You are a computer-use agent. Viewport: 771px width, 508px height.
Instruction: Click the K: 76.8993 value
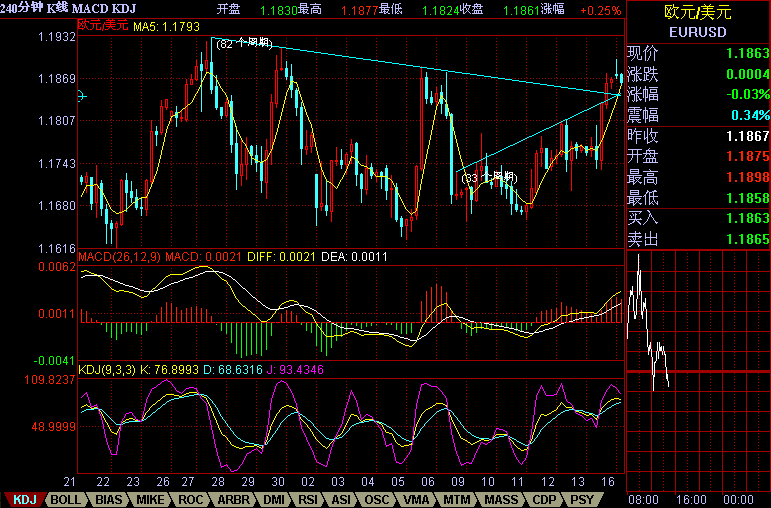(x=170, y=369)
